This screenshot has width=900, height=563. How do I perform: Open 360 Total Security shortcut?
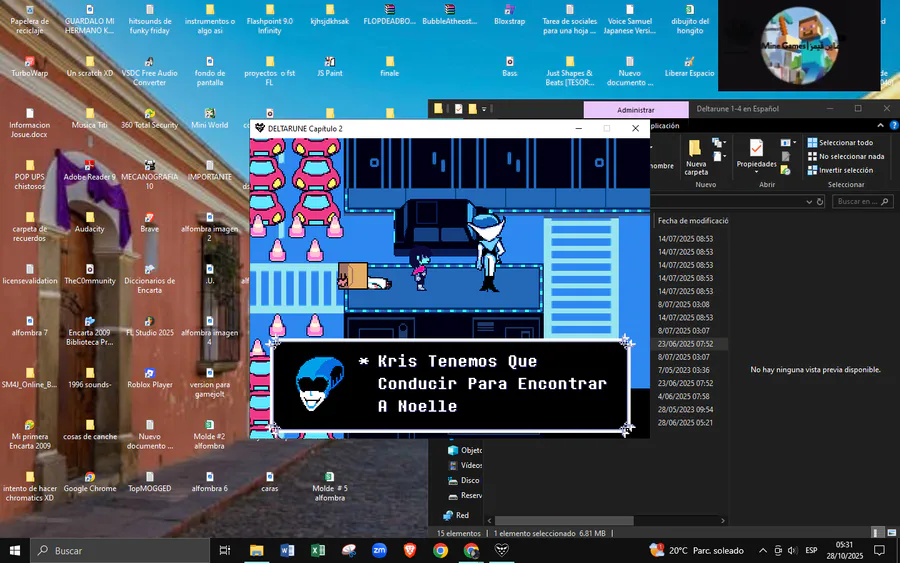pyautogui.click(x=149, y=118)
